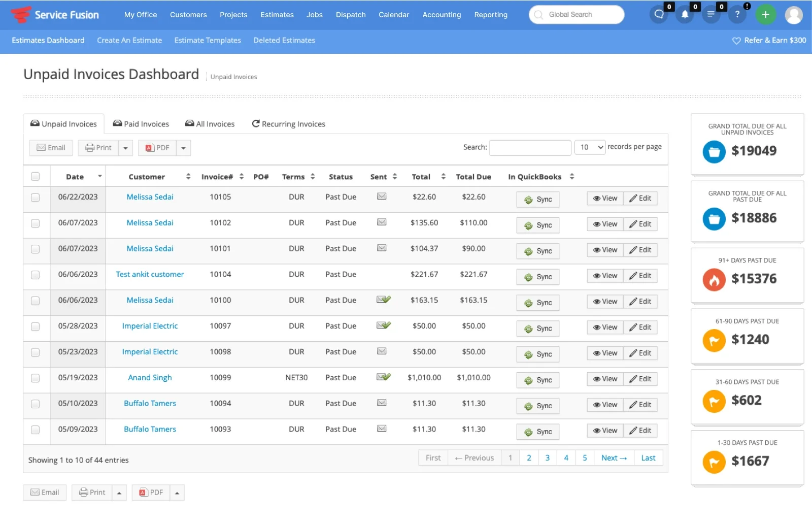812x524 pixels.
Task: Open the records per page dropdown
Action: [x=590, y=147]
